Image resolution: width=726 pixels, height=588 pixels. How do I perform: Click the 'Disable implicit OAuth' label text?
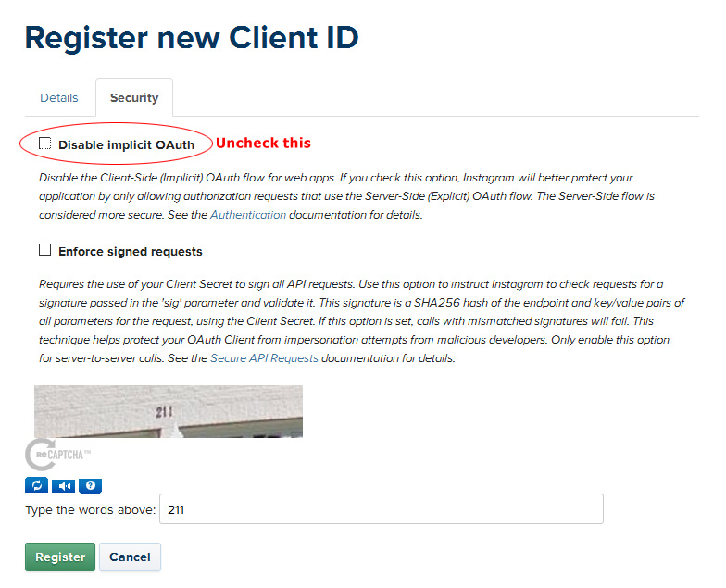coord(126,144)
